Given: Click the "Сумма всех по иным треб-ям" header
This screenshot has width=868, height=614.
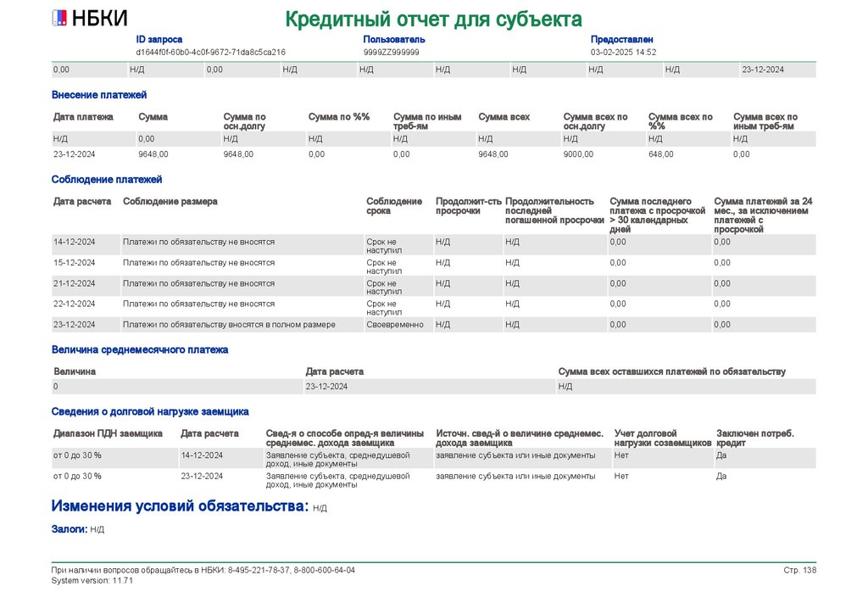Looking at the screenshot, I should click(x=765, y=121).
